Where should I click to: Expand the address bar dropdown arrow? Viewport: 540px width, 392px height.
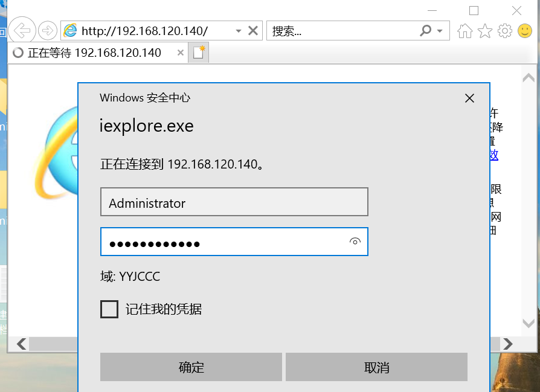click(239, 31)
